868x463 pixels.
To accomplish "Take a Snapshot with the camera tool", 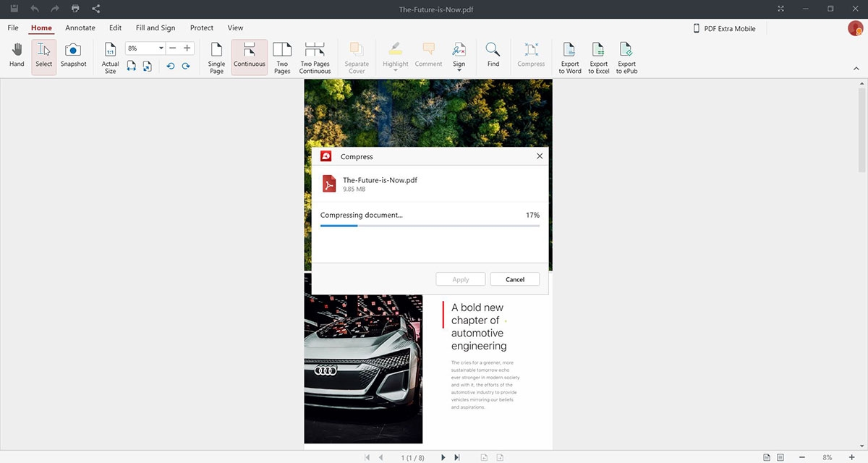I will [73, 57].
